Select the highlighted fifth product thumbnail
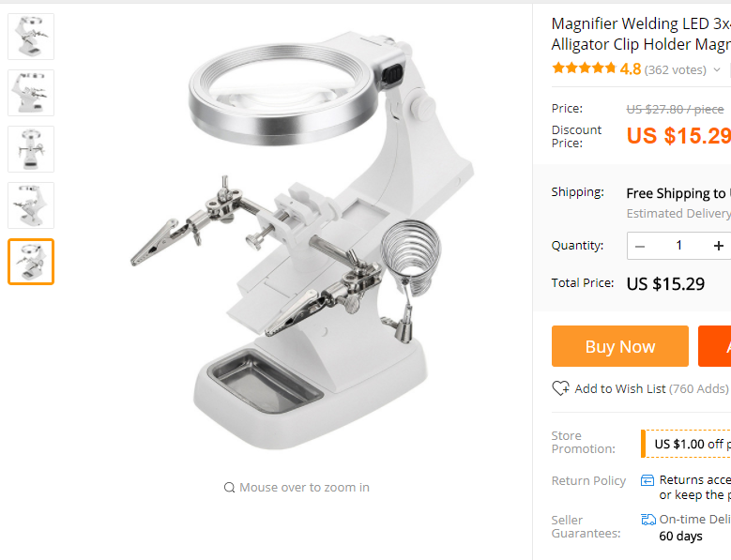This screenshot has width=731, height=560. (x=31, y=262)
